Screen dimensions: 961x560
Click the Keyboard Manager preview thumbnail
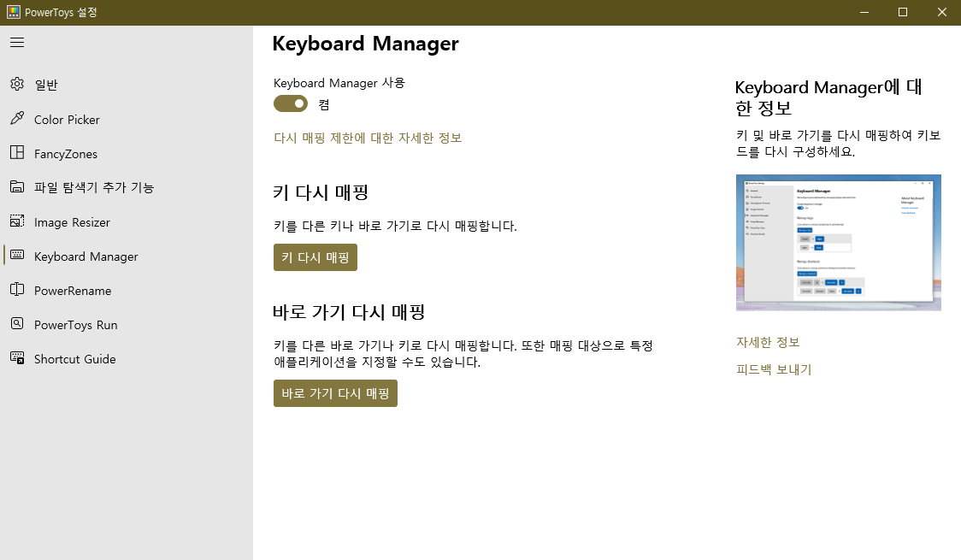(x=838, y=242)
